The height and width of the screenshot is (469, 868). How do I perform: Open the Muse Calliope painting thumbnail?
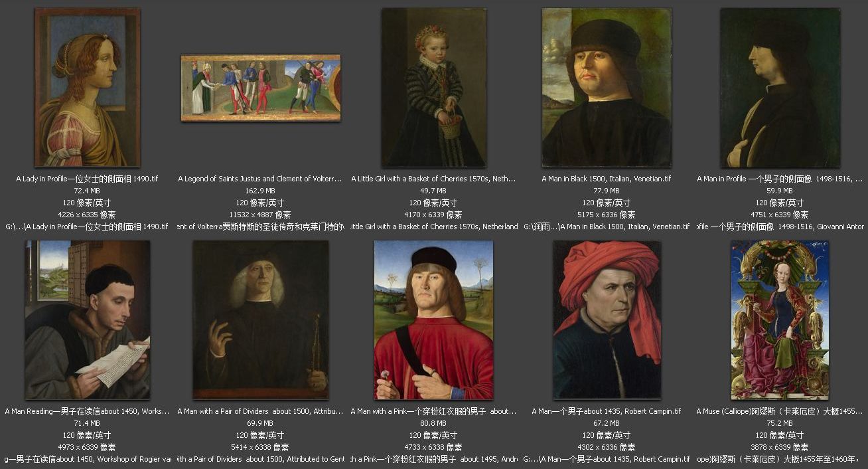[x=780, y=320]
